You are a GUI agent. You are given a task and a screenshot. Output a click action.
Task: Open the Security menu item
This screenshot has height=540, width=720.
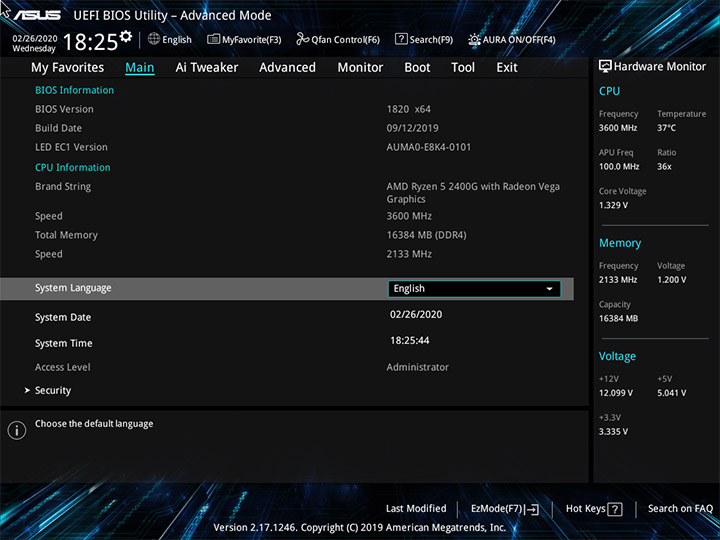tap(53, 390)
